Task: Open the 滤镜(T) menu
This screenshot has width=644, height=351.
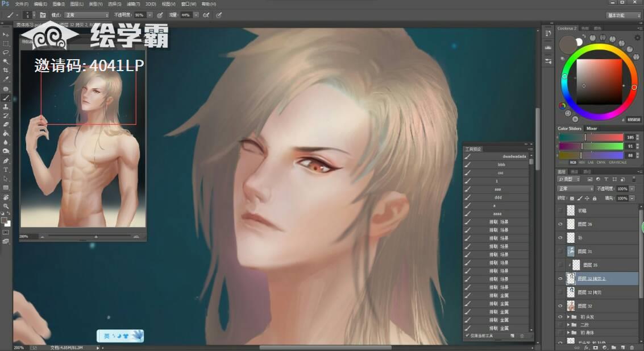Action: pos(134,4)
